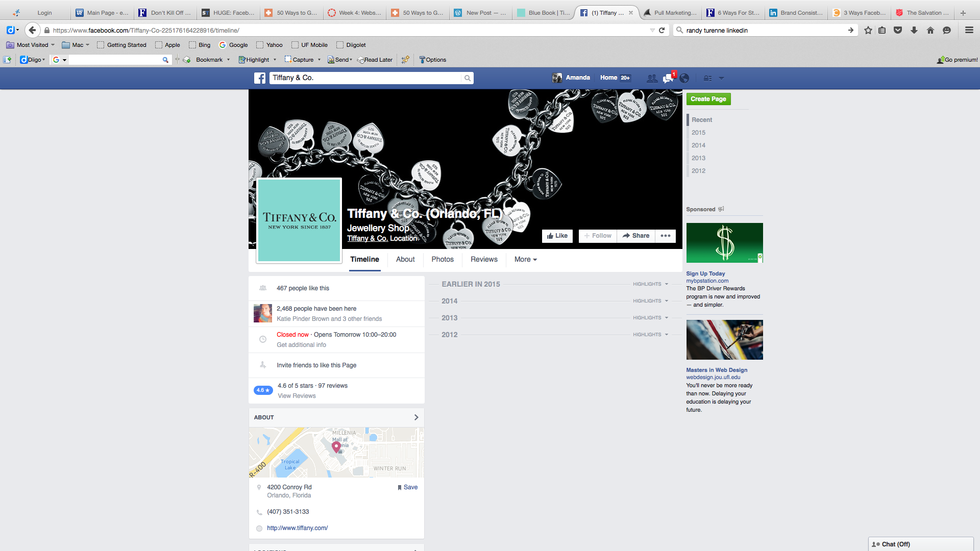
Task: Open the tiffany.com website link
Action: 297,528
